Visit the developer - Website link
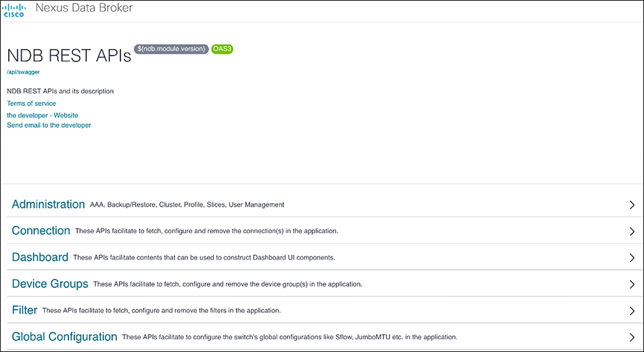The width and height of the screenshot is (644, 352). [x=42, y=115]
